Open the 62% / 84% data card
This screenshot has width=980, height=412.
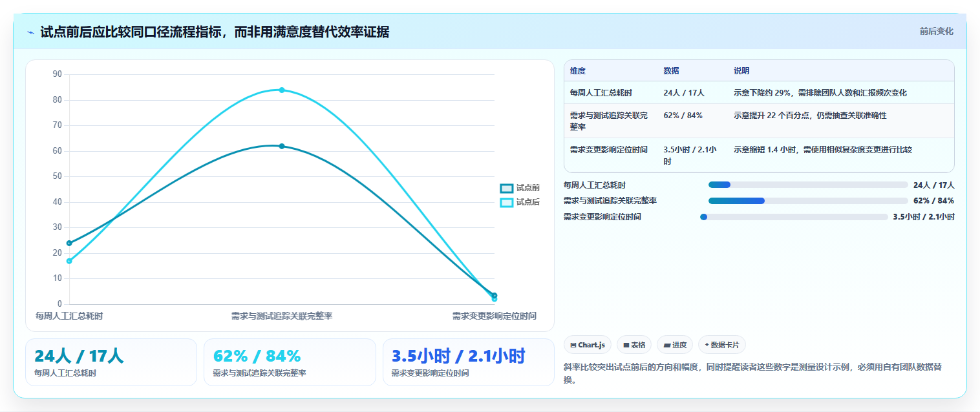pos(290,362)
